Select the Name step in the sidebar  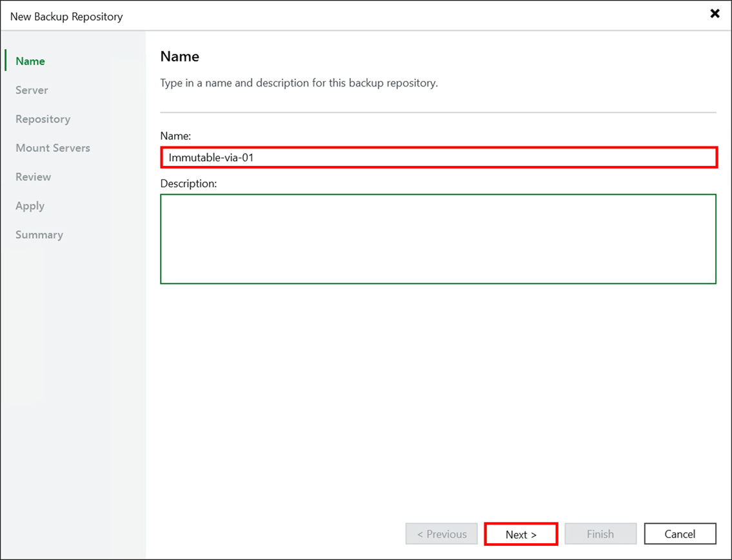point(30,61)
